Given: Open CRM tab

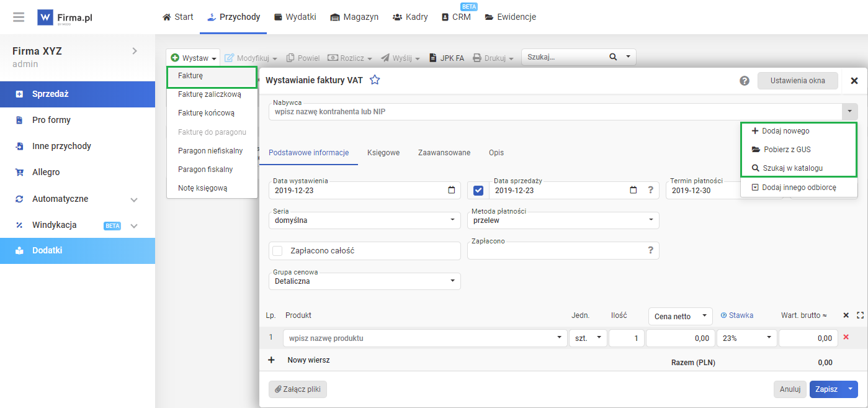Looking at the screenshot, I should tap(456, 17).
